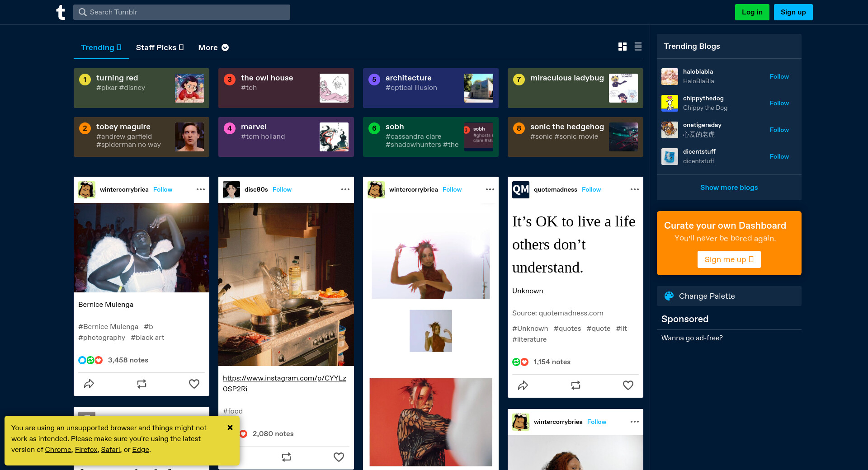Open the Change Palette option
Image resolution: width=868 pixels, height=470 pixels.
click(707, 296)
